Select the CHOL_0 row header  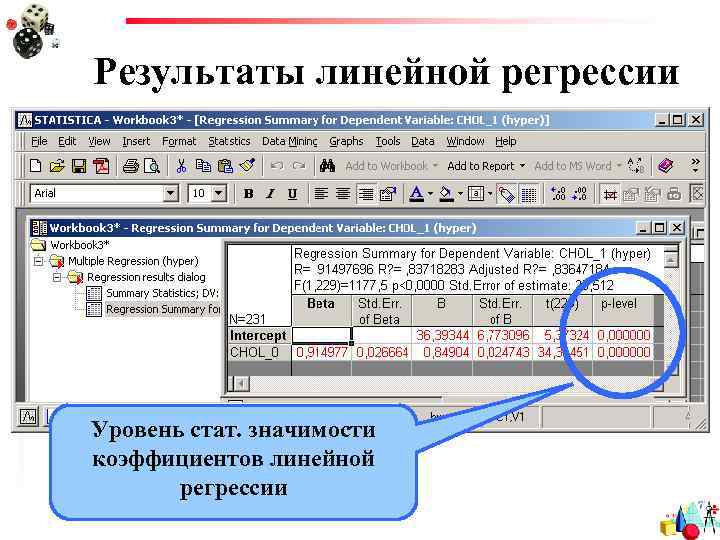[x=259, y=353]
